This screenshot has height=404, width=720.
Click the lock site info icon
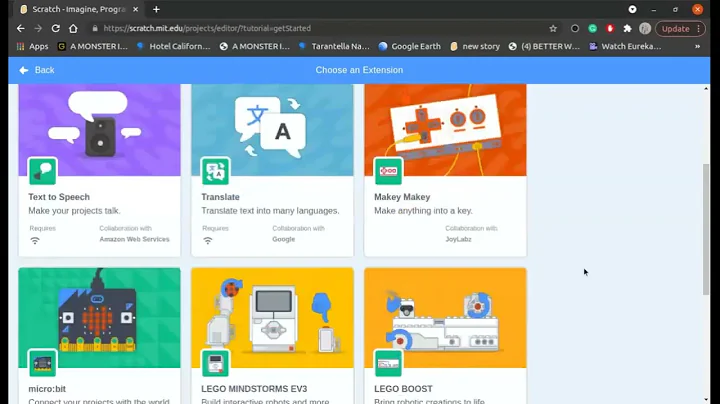tap(95, 28)
